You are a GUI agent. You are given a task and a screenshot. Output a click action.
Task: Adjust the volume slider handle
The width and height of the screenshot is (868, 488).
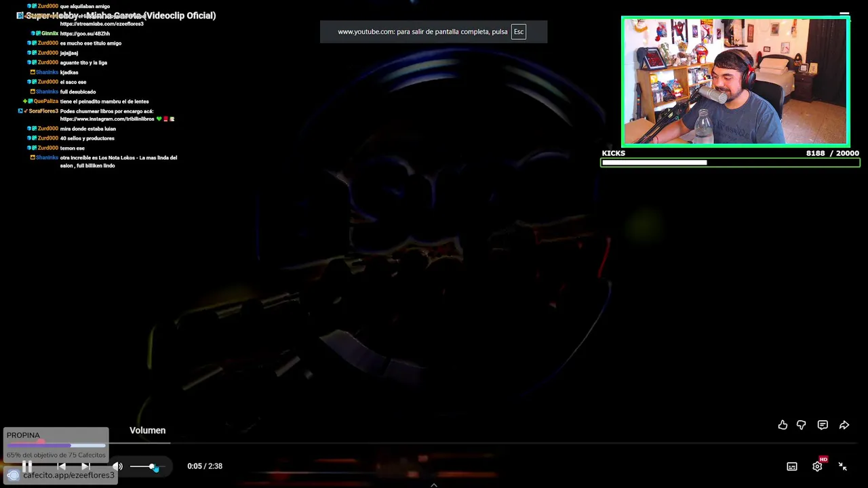click(153, 466)
